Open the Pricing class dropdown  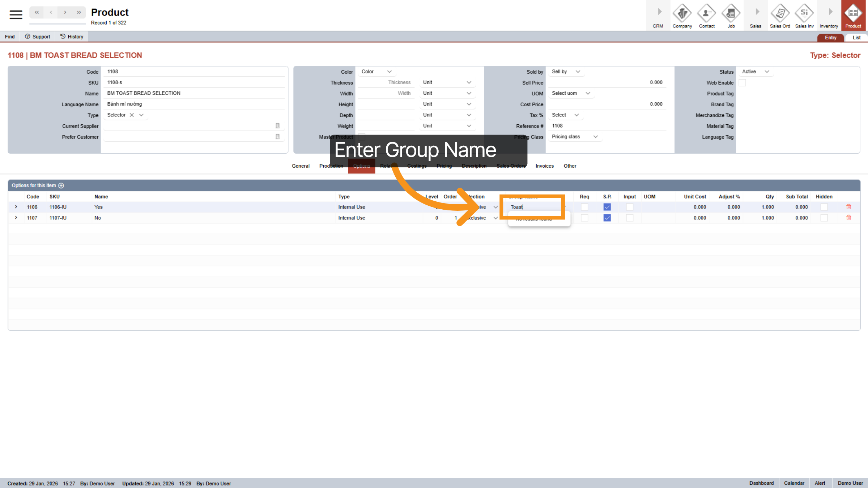point(574,137)
